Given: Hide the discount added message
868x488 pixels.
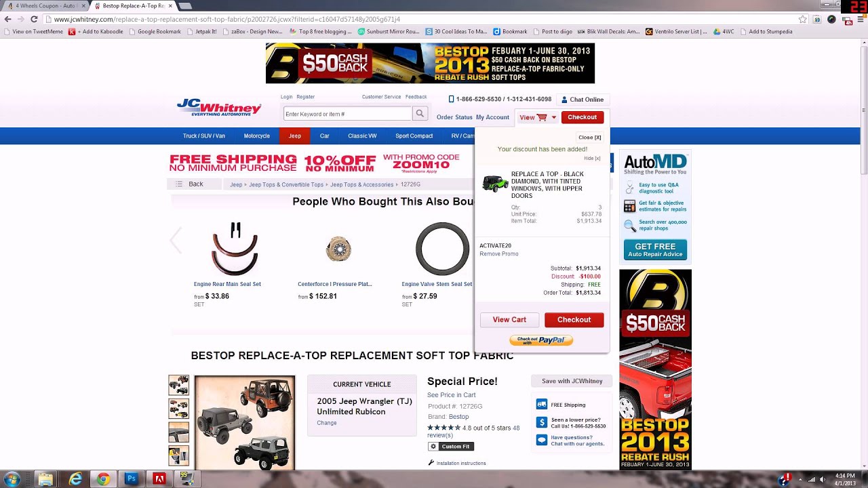Looking at the screenshot, I should click(x=592, y=159).
